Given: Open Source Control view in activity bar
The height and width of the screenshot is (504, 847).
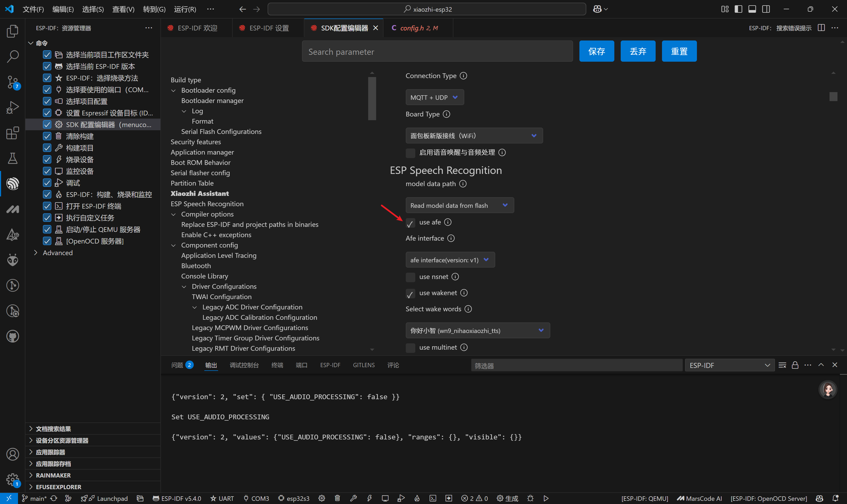Looking at the screenshot, I should [x=12, y=82].
